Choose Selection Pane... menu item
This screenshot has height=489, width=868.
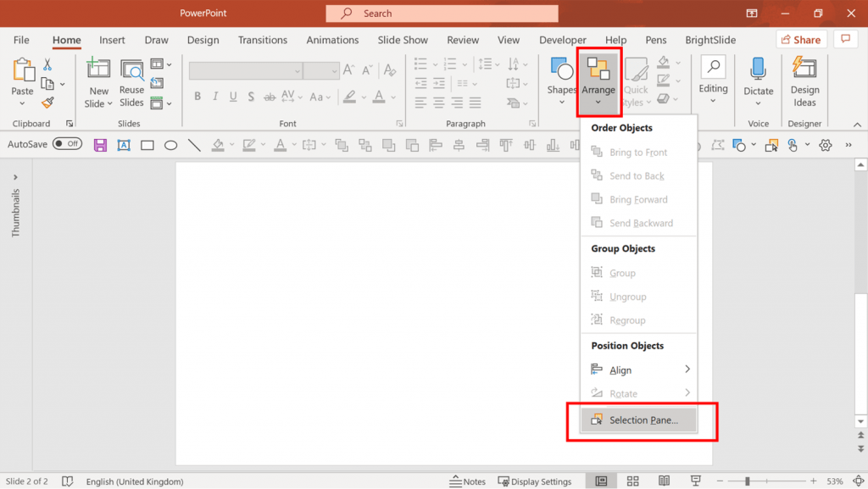tap(639, 420)
